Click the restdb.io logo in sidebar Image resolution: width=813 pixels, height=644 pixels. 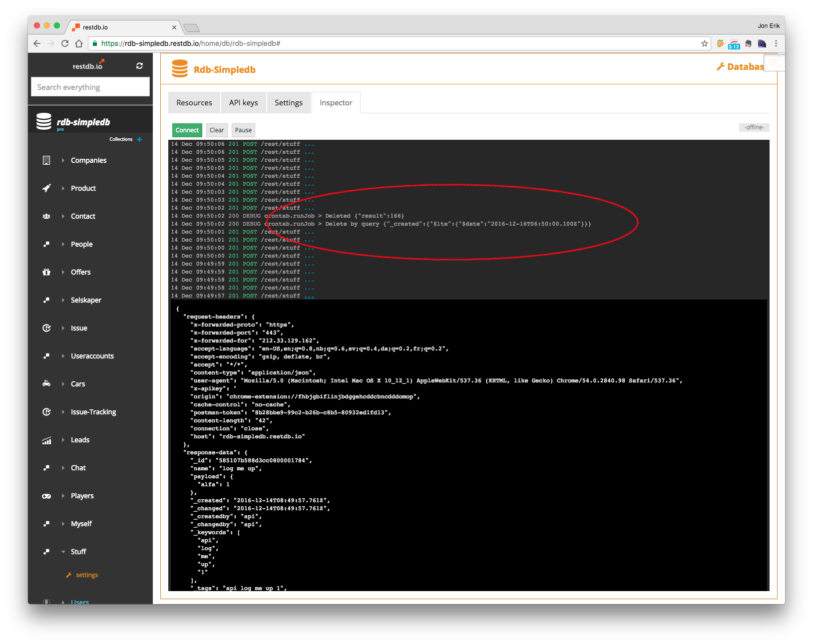coord(88,65)
